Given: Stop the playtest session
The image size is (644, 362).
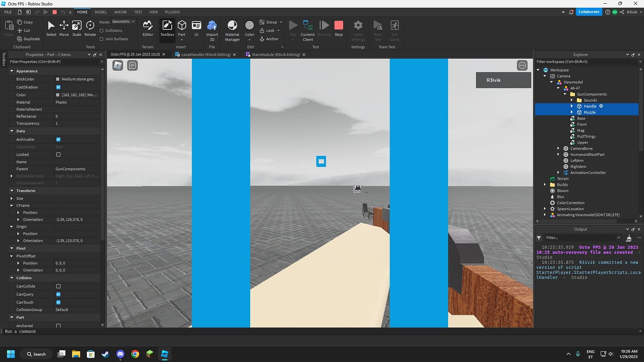Looking at the screenshot, I should [338, 28].
